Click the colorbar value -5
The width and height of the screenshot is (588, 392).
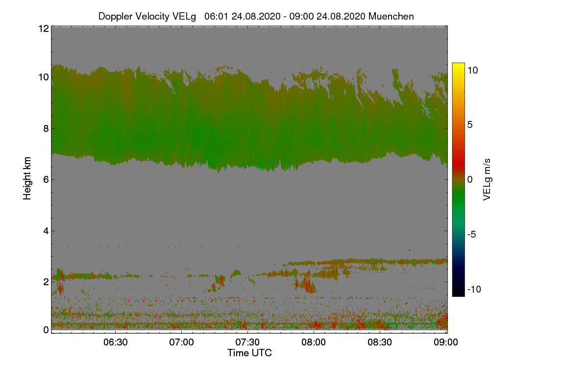471,234
